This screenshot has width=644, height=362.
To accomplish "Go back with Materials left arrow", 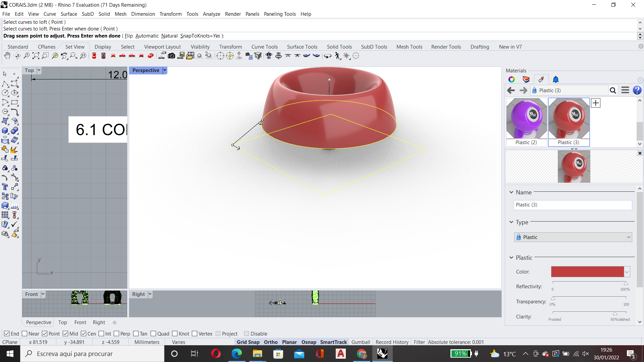I will click(x=511, y=90).
